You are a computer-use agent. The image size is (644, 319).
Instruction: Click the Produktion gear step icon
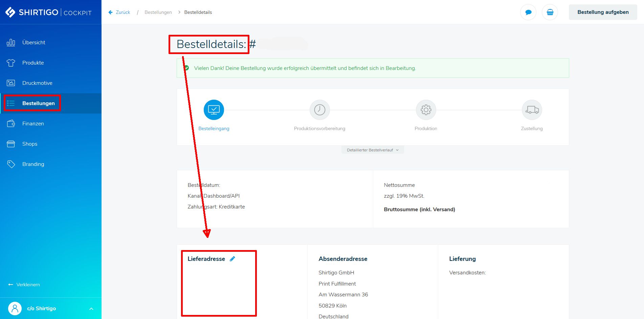click(426, 110)
